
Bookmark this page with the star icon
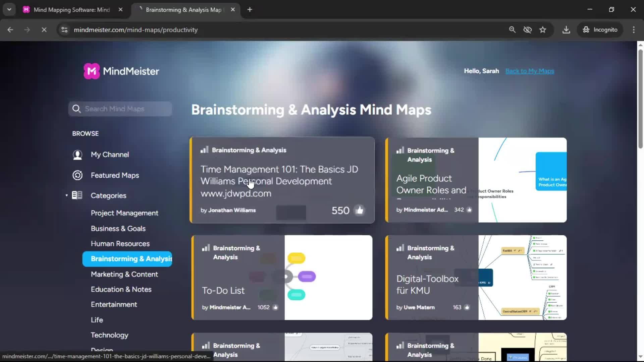pyautogui.click(x=543, y=30)
